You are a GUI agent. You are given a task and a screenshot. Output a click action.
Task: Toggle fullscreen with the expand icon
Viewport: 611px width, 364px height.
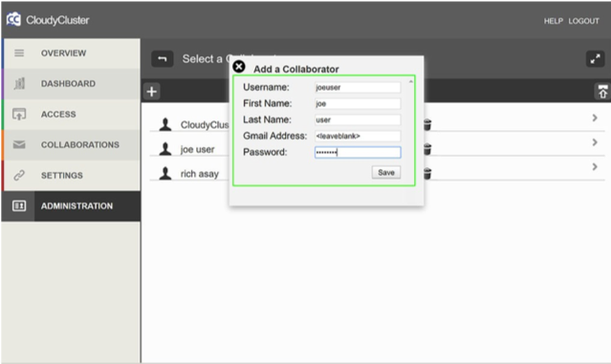[595, 59]
